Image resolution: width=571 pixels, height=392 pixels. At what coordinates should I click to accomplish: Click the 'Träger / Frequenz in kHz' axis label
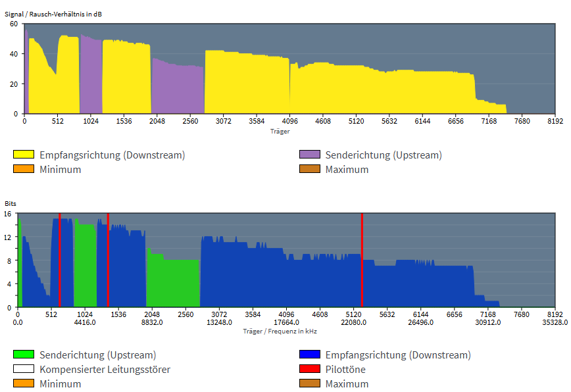point(280,330)
